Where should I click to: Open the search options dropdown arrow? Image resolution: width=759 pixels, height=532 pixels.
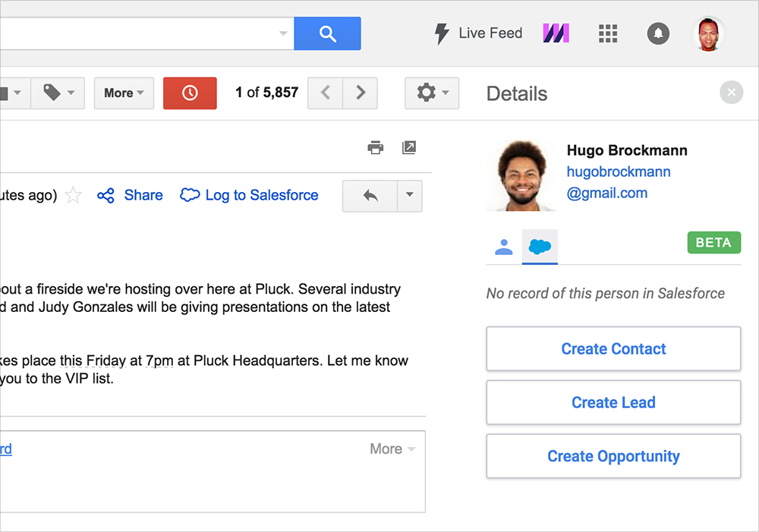[x=283, y=33]
